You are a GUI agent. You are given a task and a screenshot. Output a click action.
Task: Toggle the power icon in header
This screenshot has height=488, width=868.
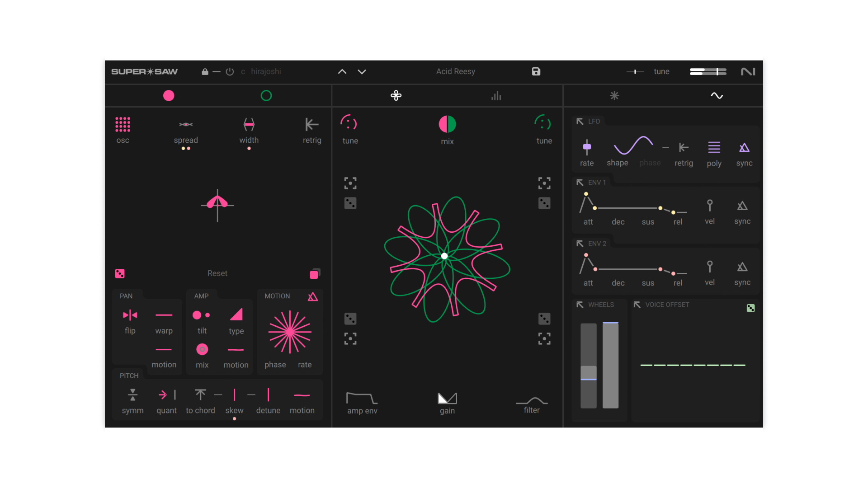230,71
